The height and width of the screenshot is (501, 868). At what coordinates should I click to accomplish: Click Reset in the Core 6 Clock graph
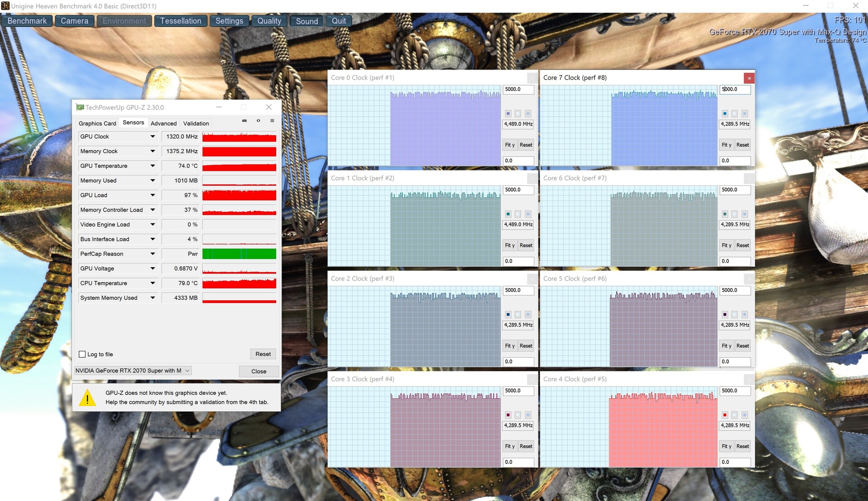742,245
